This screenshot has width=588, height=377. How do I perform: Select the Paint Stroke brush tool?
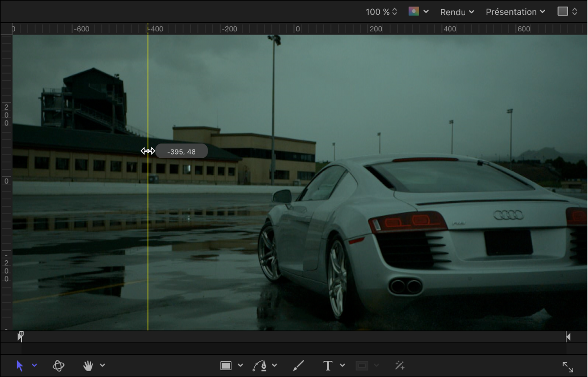[299, 366]
